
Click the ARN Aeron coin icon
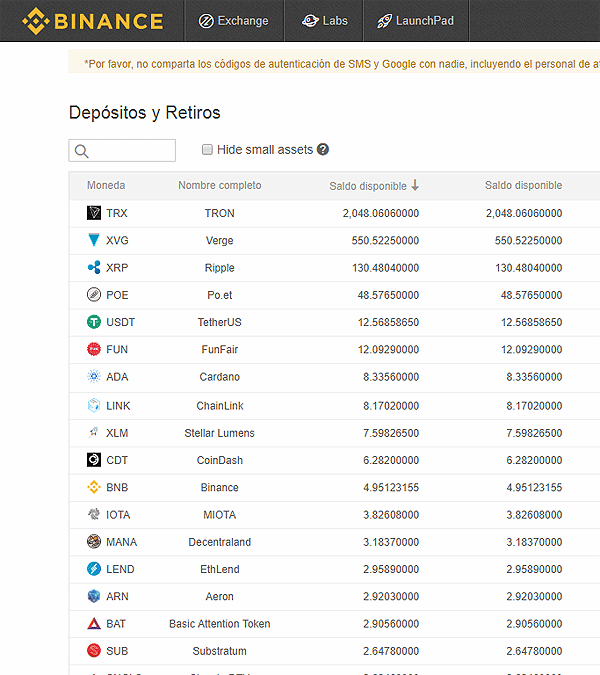coord(94,596)
